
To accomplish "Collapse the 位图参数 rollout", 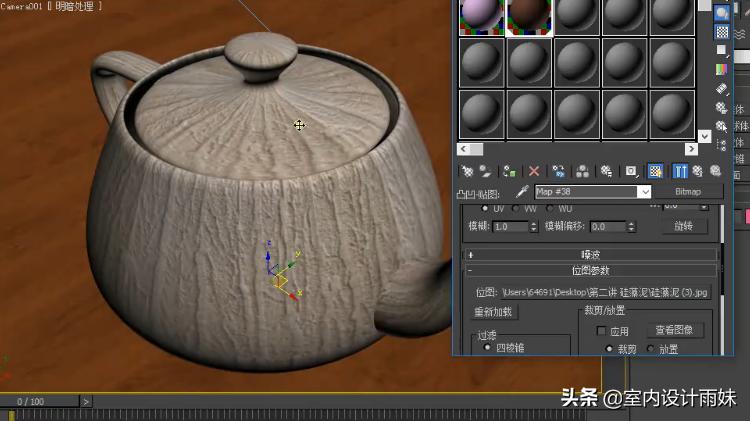I will [590, 271].
